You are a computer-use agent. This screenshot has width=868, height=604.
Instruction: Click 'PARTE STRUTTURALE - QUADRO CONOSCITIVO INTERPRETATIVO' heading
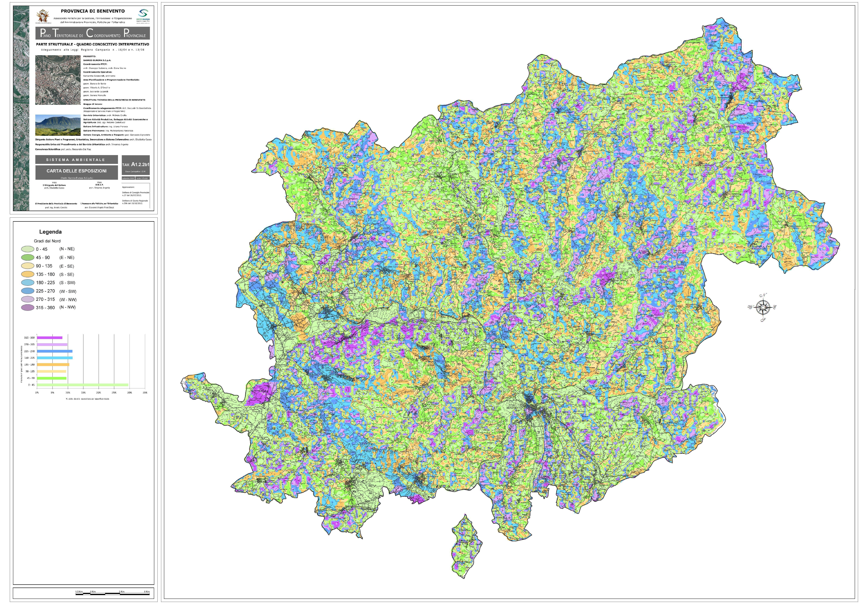click(x=93, y=45)
